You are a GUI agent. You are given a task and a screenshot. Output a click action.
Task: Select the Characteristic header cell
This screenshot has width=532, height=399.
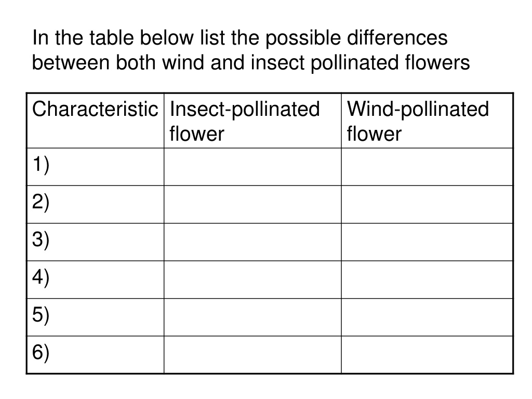(x=95, y=121)
